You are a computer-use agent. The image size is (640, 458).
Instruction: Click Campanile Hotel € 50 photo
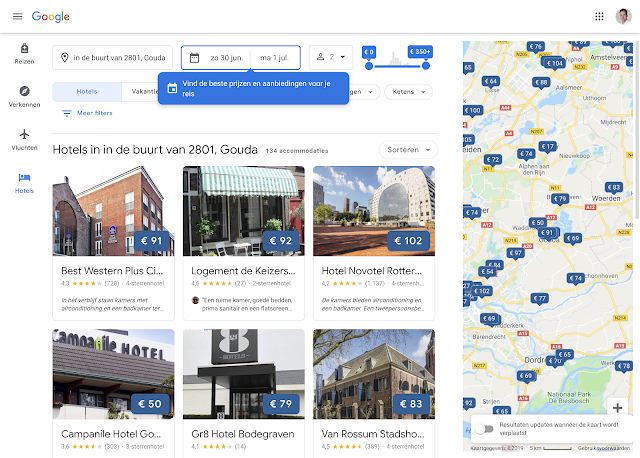[113, 374]
